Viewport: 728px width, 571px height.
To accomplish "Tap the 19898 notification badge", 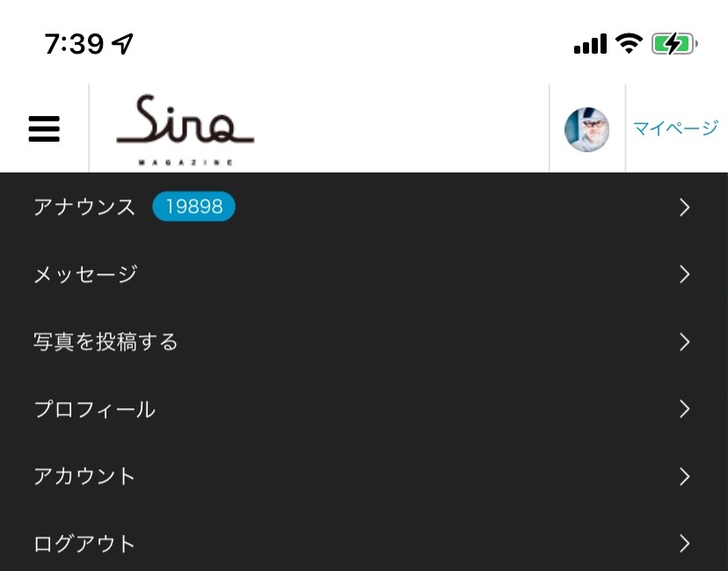I will point(194,206).
